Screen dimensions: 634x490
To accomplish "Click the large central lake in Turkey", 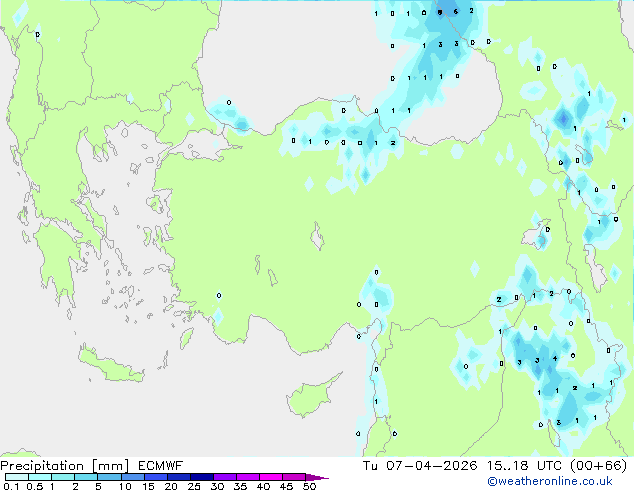I will (x=317, y=236).
